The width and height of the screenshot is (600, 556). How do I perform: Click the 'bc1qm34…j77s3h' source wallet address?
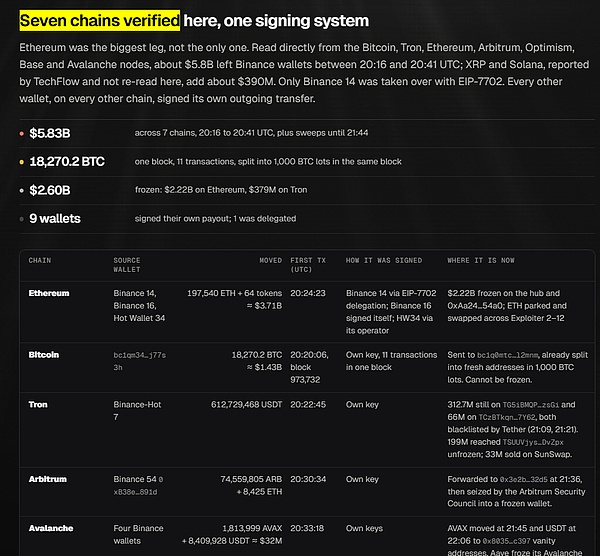tap(139, 361)
